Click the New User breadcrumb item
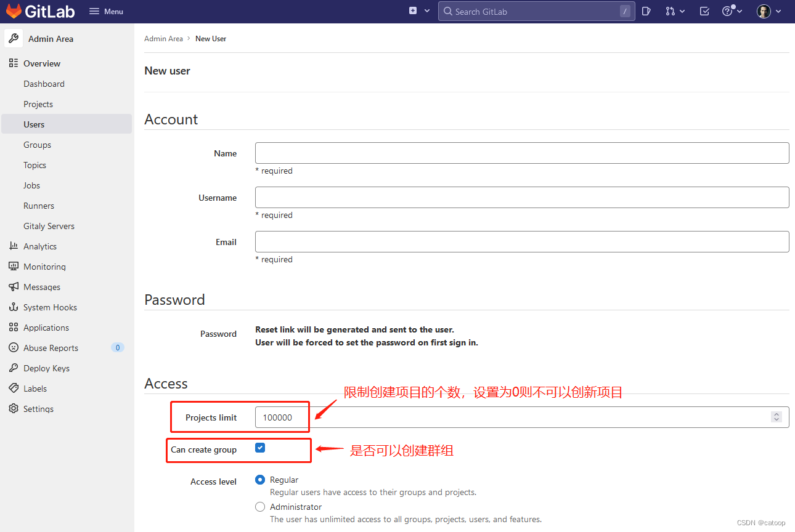Screen dimensions: 795x532 pos(211,38)
